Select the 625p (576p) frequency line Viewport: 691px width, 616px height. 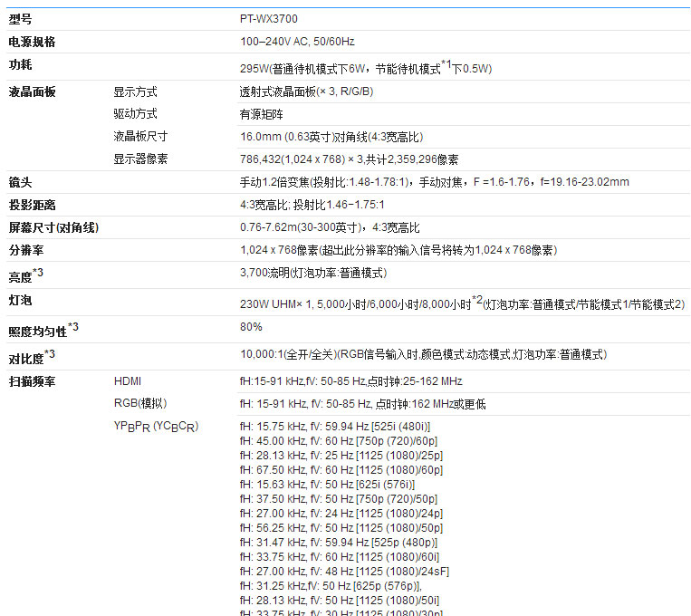click(x=331, y=586)
